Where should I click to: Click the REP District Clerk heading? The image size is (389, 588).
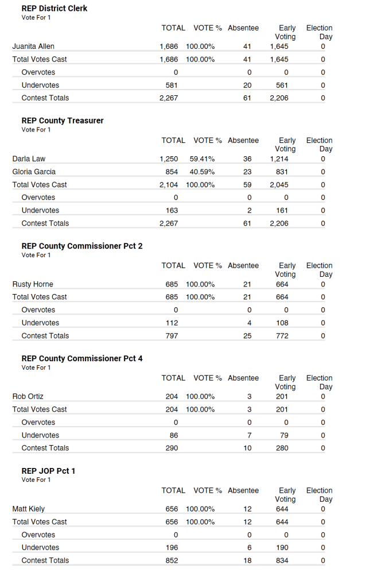54,9
